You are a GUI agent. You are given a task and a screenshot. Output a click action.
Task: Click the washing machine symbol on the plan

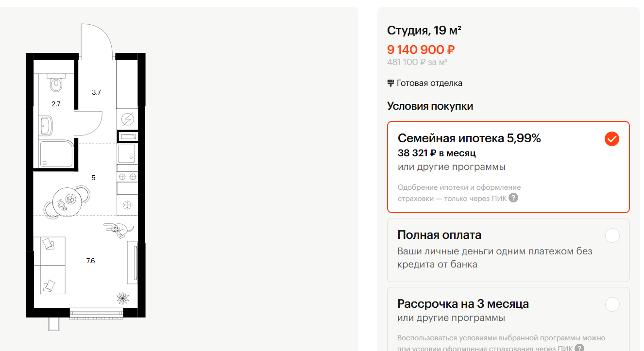(128, 118)
